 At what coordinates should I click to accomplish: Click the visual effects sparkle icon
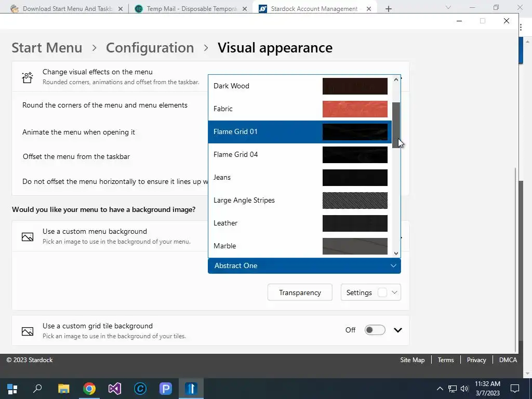[x=28, y=77]
